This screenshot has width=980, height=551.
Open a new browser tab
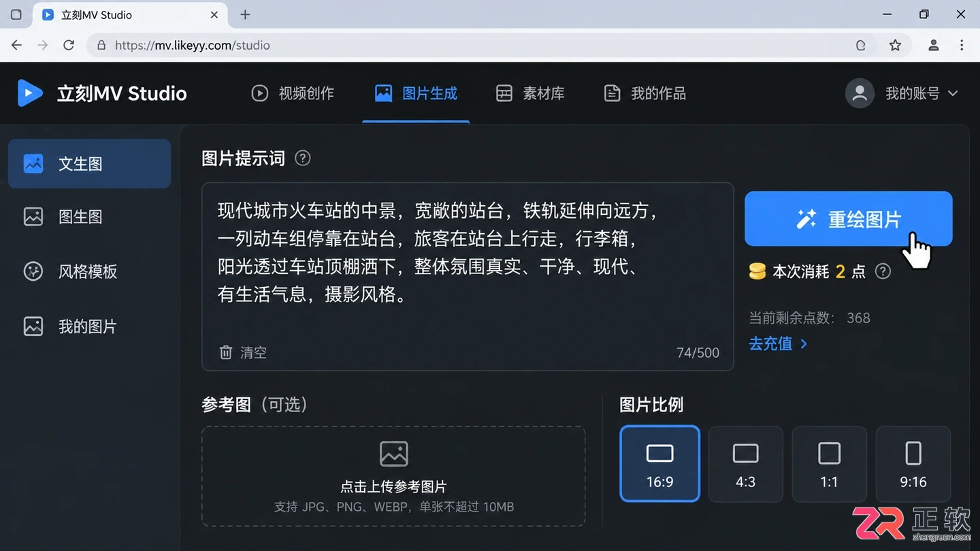click(x=246, y=14)
